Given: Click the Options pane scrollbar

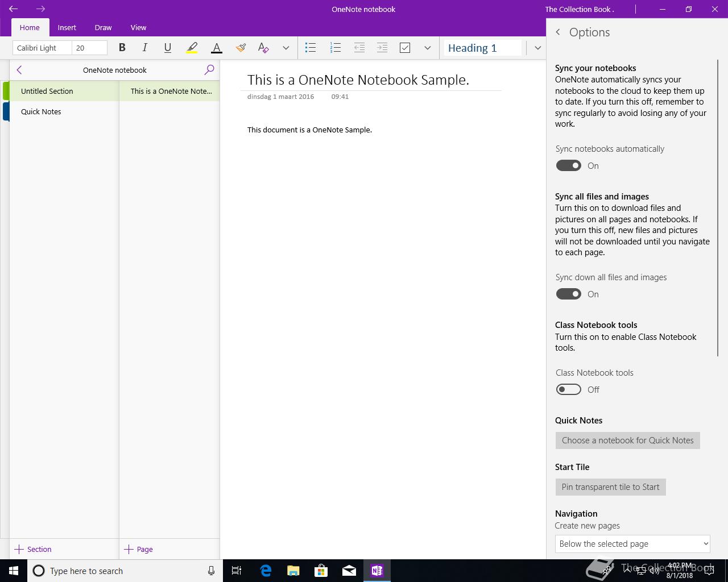Looking at the screenshot, I should pyautogui.click(x=718, y=208).
